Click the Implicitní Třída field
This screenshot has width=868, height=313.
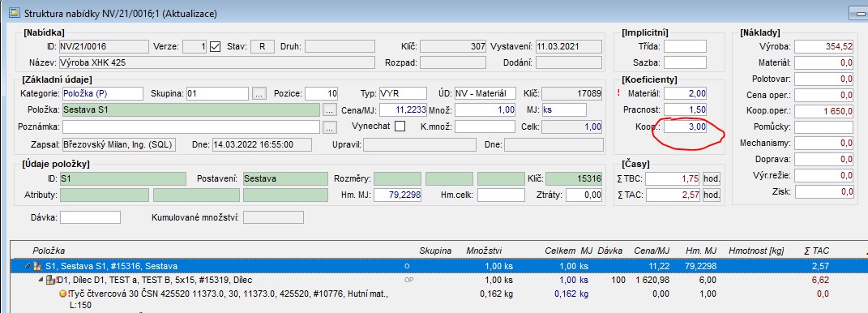click(686, 46)
